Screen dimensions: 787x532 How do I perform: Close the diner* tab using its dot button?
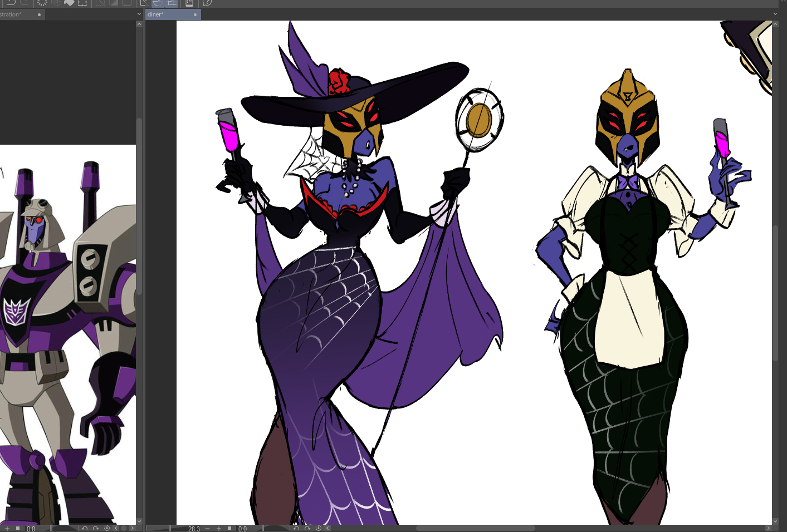tap(195, 14)
